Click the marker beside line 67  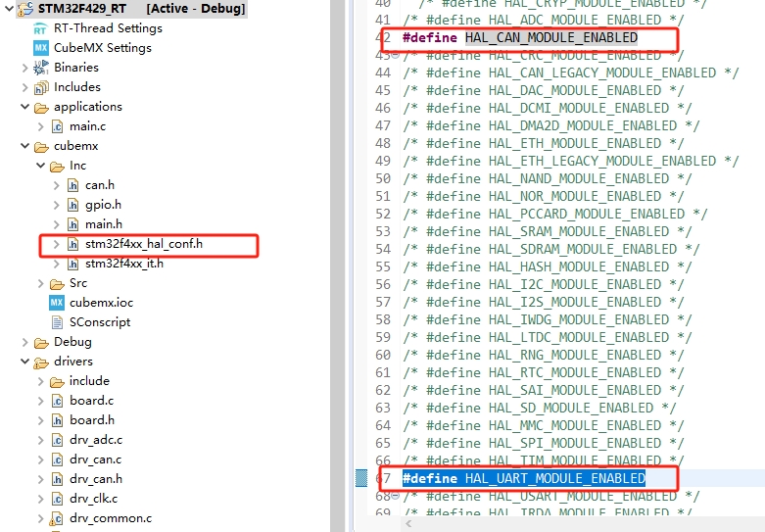pos(361,478)
